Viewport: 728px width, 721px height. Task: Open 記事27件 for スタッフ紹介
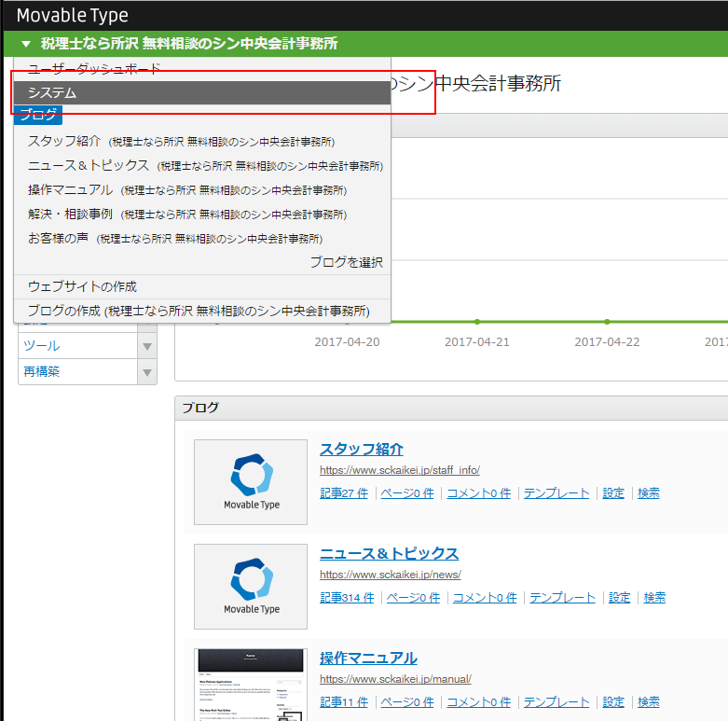point(344,492)
